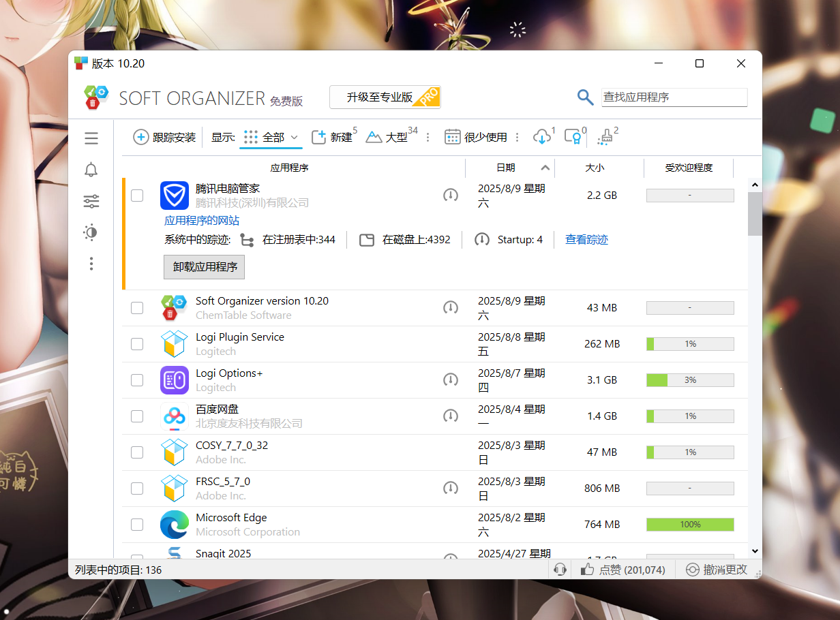Select the 很少使用 filter
Viewport: 840px width, 620px height.
point(476,137)
